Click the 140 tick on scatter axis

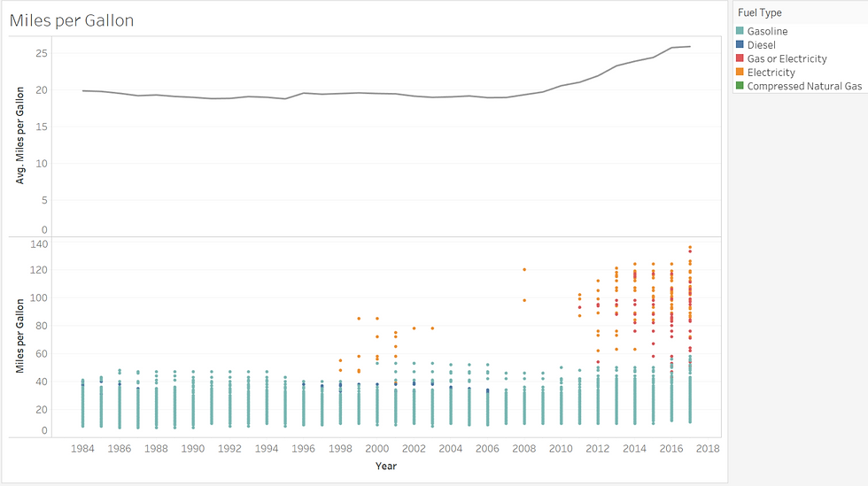(39, 244)
